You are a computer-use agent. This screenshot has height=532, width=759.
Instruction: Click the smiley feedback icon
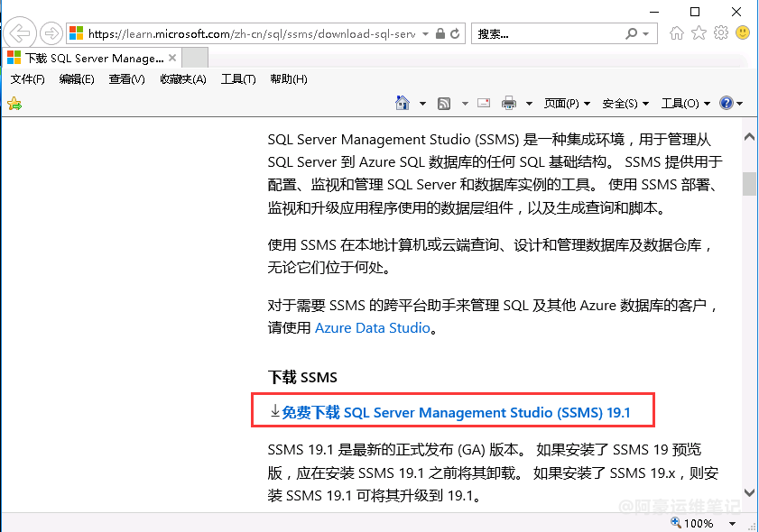click(x=743, y=32)
